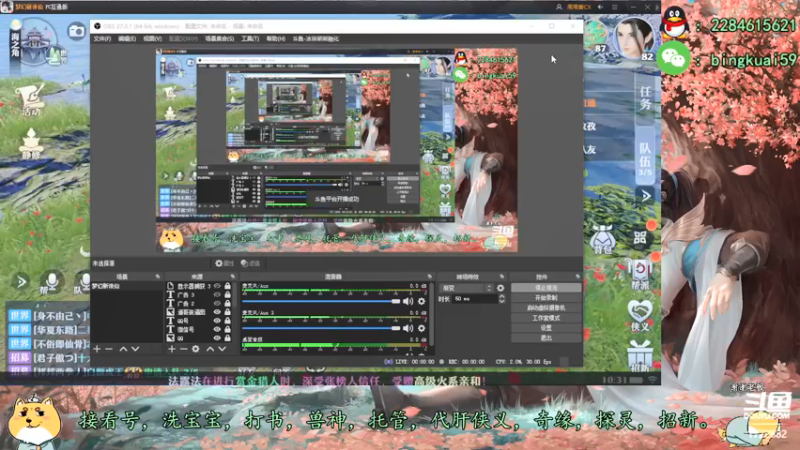Click the sound icon in game title bar
Screen dimensions: 800x450
[601, 7]
